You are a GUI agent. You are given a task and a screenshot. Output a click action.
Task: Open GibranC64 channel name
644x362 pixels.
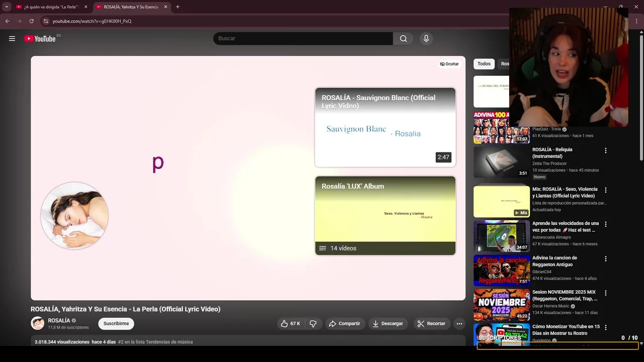click(542, 271)
